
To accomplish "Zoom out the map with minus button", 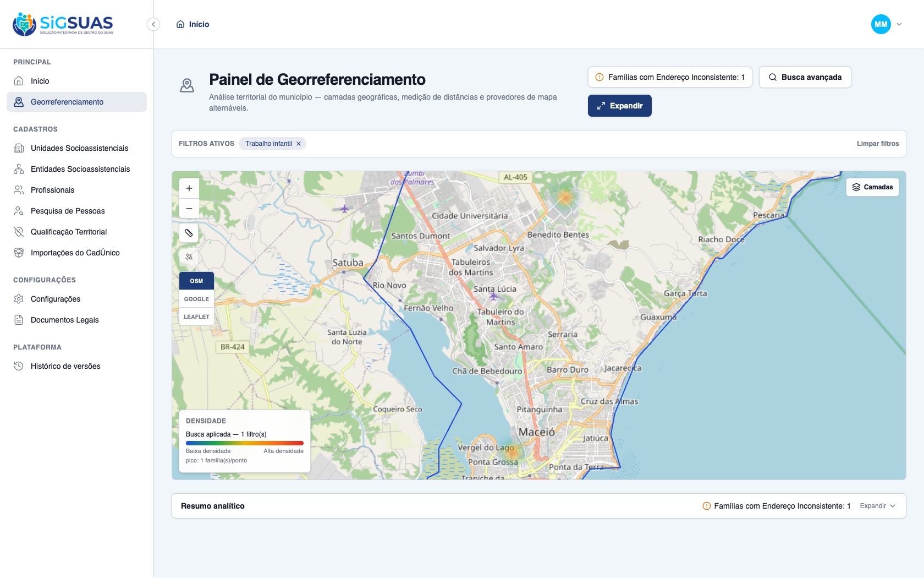I will pos(189,209).
